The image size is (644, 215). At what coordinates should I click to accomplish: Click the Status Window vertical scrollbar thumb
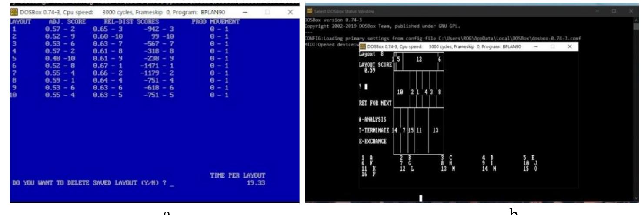click(x=637, y=26)
